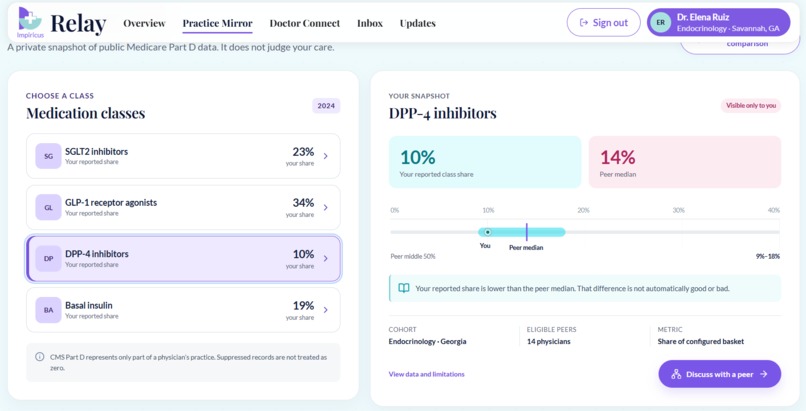
Task: Click the sign-out arrow icon
Action: [583, 23]
